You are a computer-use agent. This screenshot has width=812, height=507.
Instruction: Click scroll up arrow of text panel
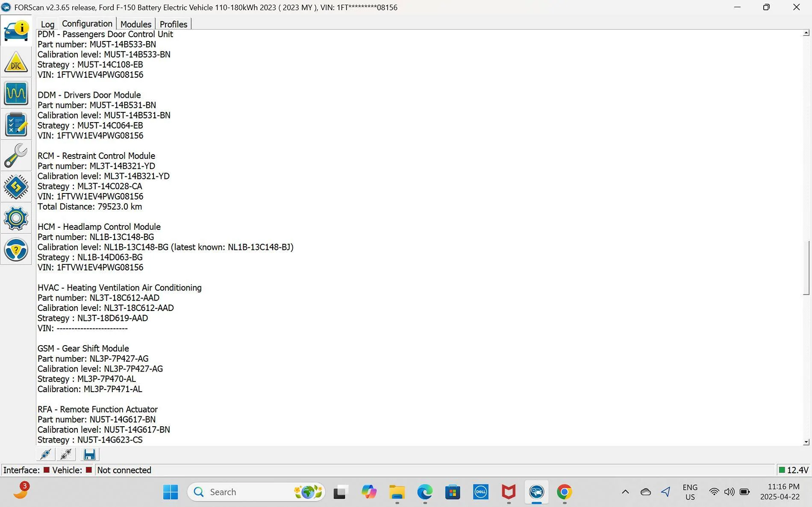click(x=806, y=33)
